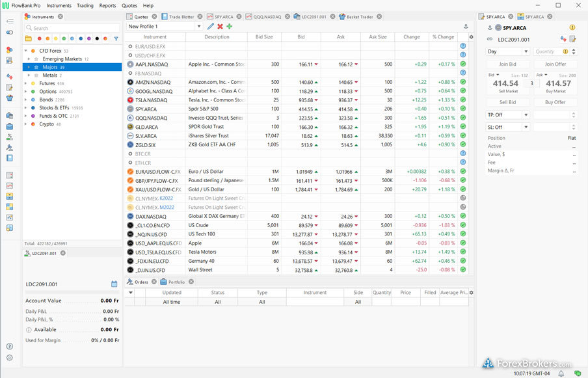
Task: Open the Orders table column settings gear
Action: pyautogui.click(x=472, y=293)
